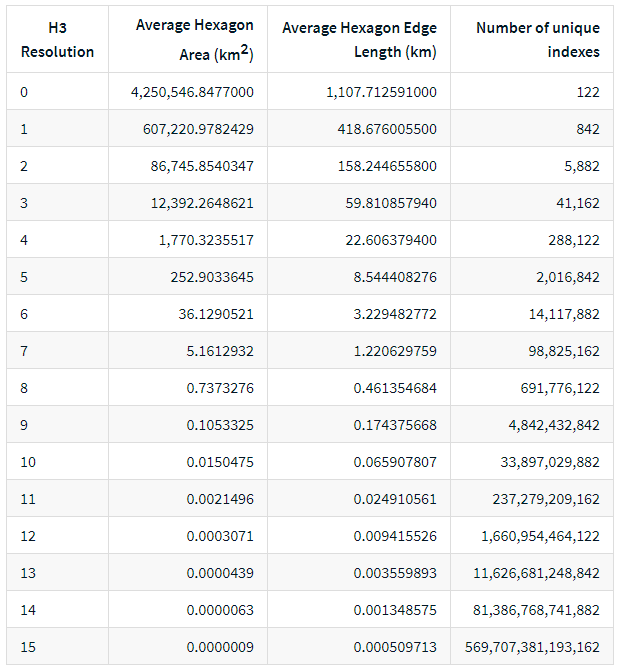Screen dimensions: 619x668
Task: Select unique index count 4,842,432,842
Action: (x=554, y=426)
